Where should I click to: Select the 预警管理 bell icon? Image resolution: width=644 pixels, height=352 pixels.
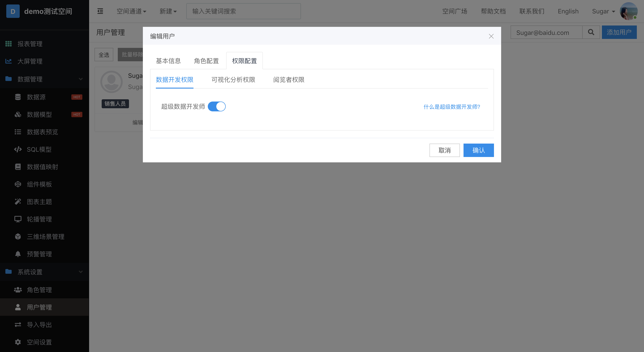18,254
